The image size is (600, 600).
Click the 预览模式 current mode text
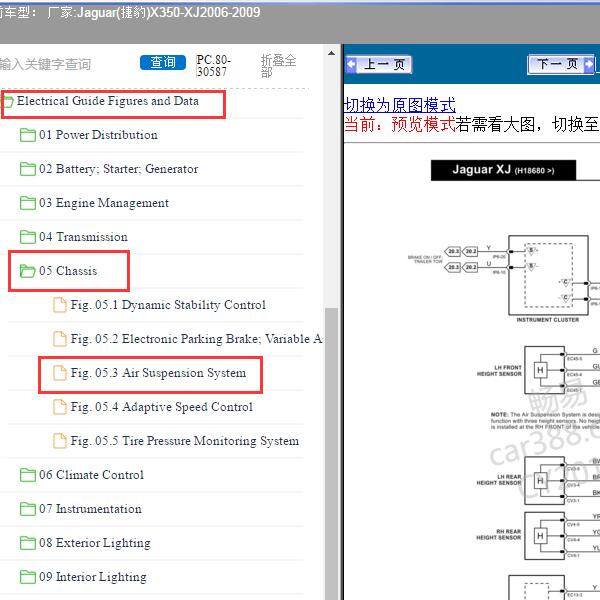(x=423, y=124)
